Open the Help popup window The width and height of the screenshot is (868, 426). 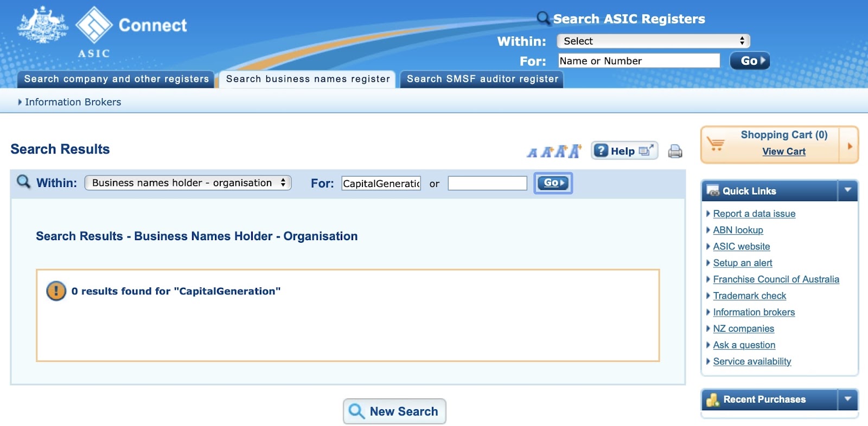624,151
